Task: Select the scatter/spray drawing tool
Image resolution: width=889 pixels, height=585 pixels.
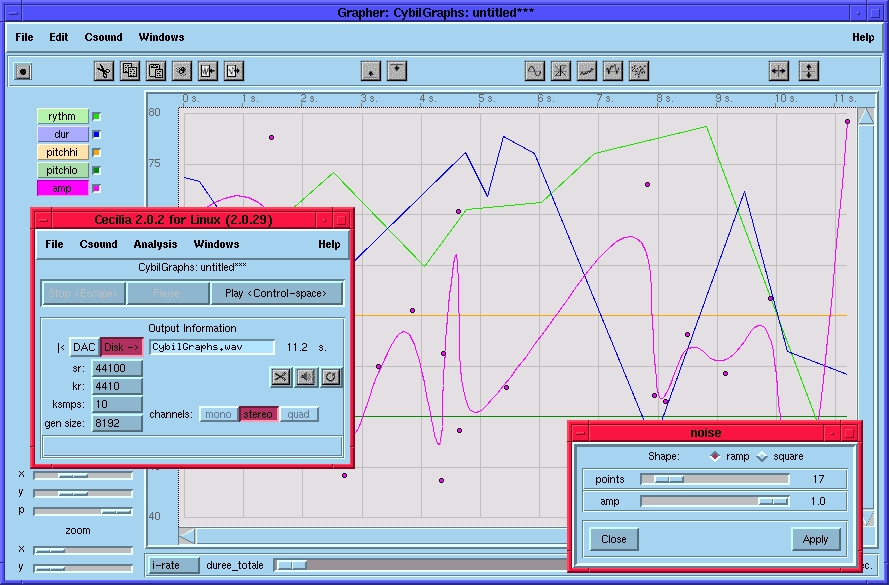Action: coord(636,71)
